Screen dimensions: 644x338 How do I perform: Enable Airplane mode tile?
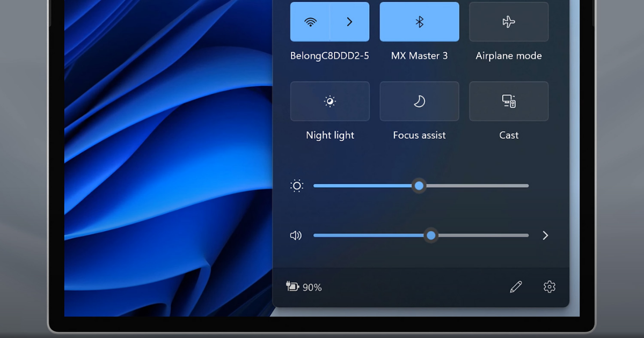[x=509, y=22]
